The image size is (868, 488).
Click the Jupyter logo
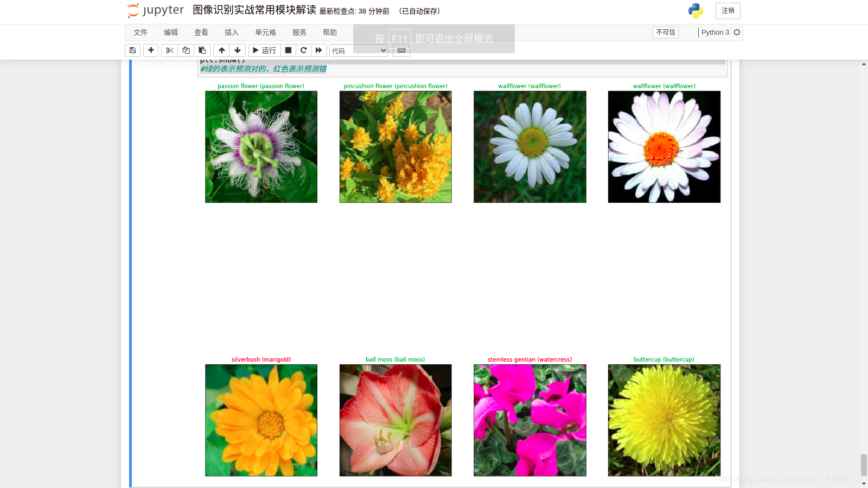coord(155,10)
